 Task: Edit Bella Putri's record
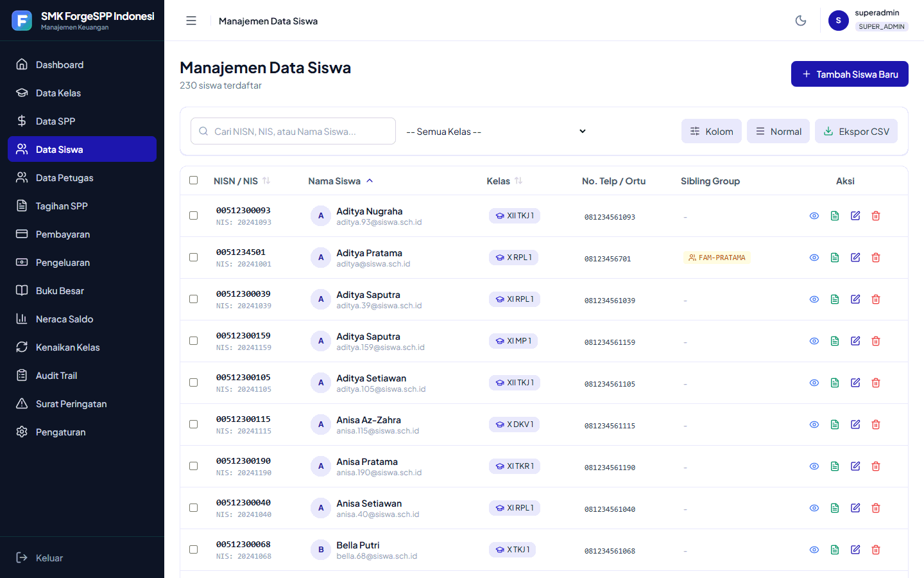click(855, 550)
